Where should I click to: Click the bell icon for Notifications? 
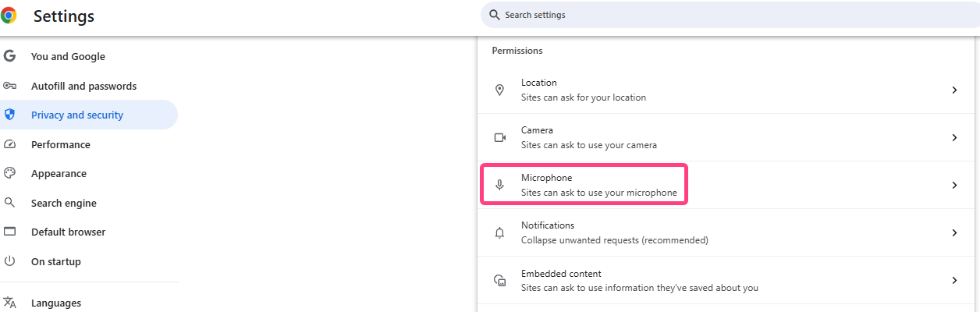[x=500, y=232]
